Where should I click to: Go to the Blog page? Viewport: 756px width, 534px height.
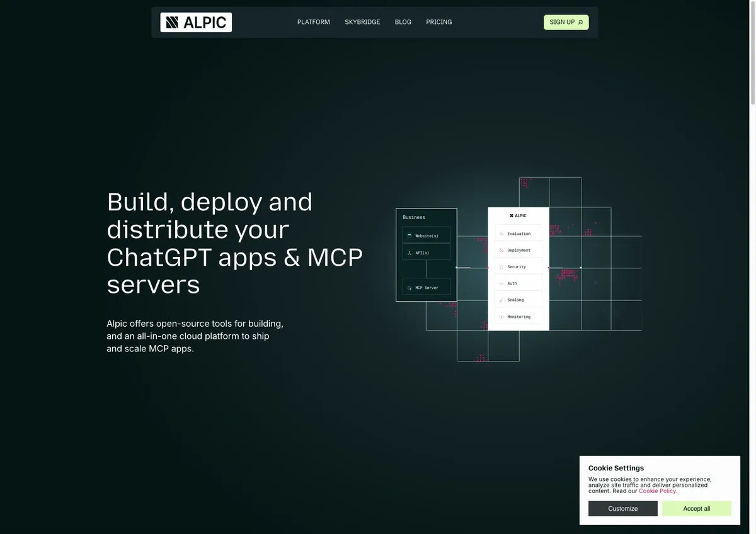coord(403,22)
